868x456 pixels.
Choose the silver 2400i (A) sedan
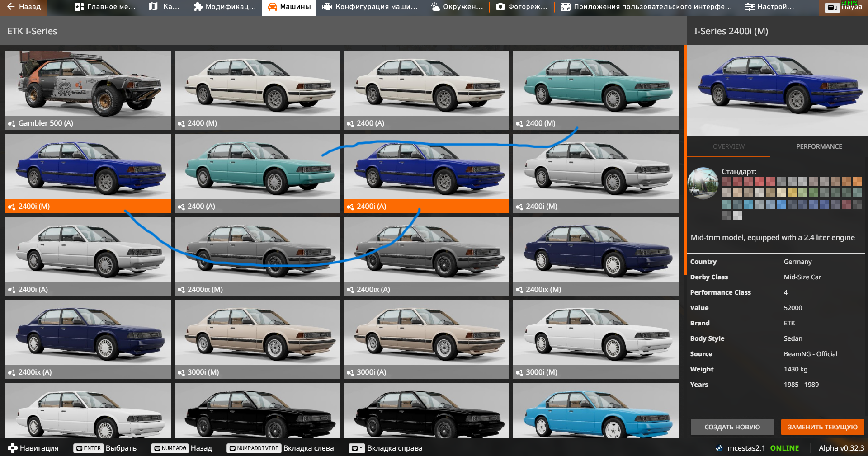coord(88,257)
